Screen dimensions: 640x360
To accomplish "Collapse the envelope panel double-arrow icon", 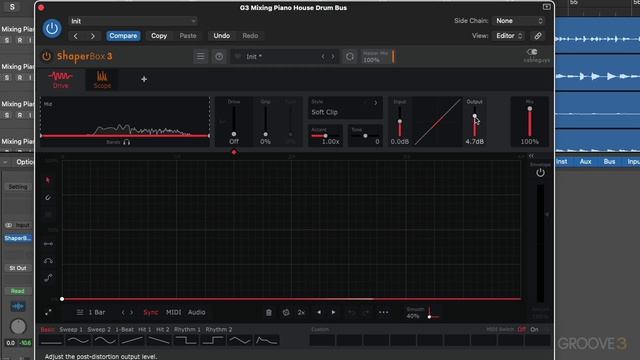I will click(x=531, y=156).
